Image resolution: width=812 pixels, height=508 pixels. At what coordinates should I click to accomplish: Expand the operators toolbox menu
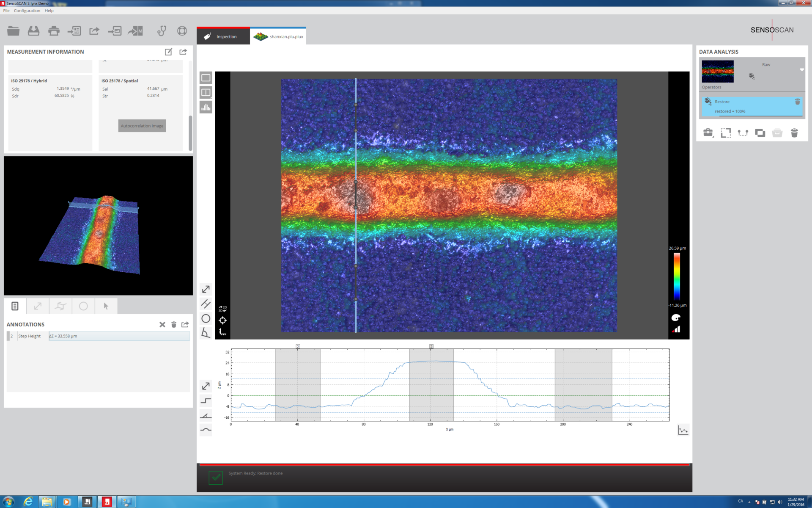click(x=708, y=133)
